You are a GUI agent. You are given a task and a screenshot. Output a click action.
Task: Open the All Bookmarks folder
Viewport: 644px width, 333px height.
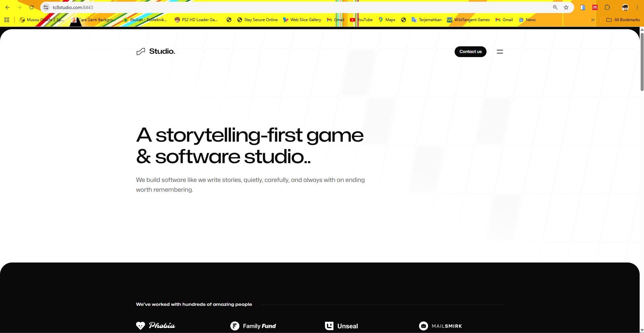[623, 20]
